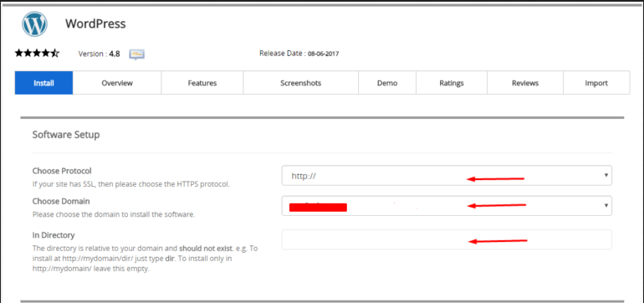Open the http:// protocol combo box
This screenshot has height=303, width=644.
(447, 176)
